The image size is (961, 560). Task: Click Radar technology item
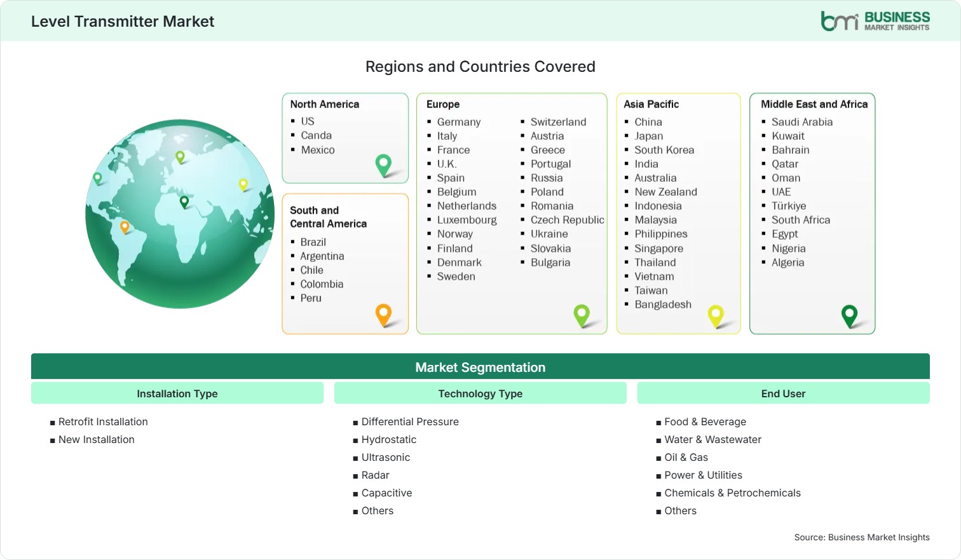(x=376, y=475)
